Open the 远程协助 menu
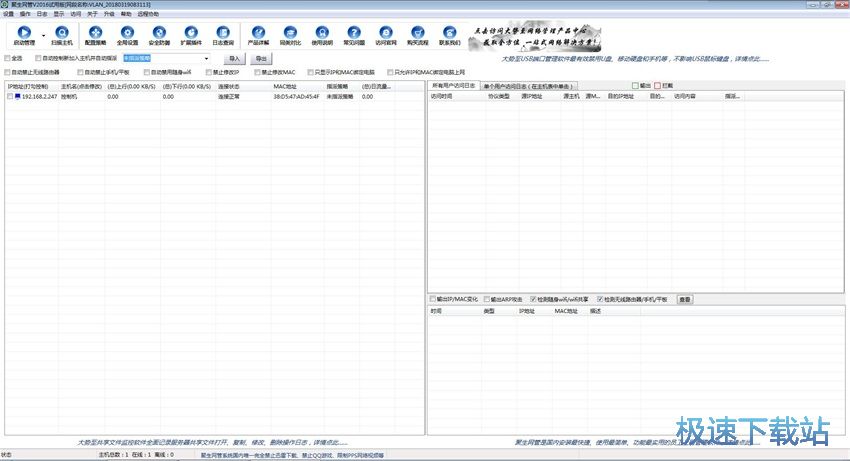This screenshot has height=461, width=850. [x=148, y=14]
